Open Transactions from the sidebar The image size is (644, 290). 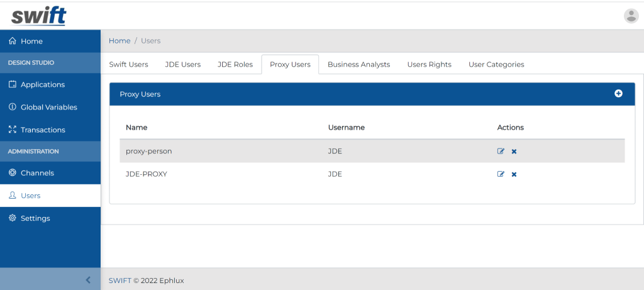pyautogui.click(x=43, y=130)
